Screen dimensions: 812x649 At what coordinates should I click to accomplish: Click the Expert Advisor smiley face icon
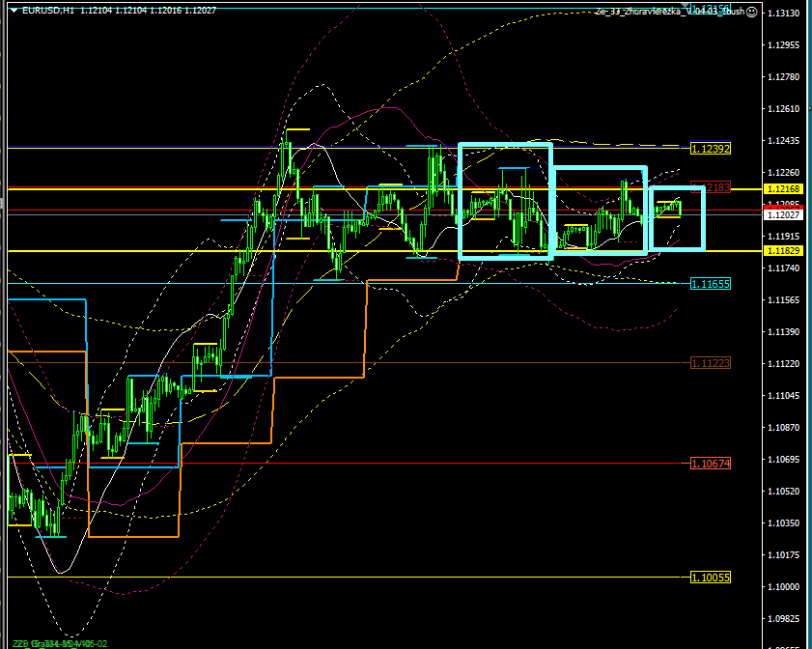click(x=751, y=12)
